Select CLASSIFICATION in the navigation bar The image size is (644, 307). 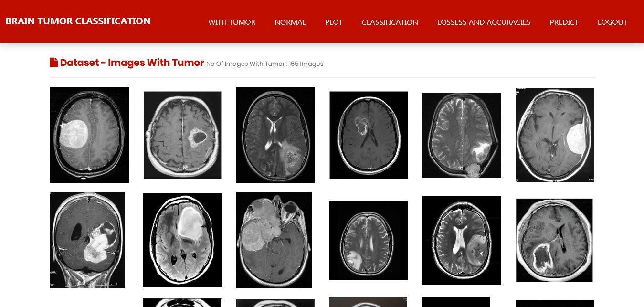tap(390, 22)
